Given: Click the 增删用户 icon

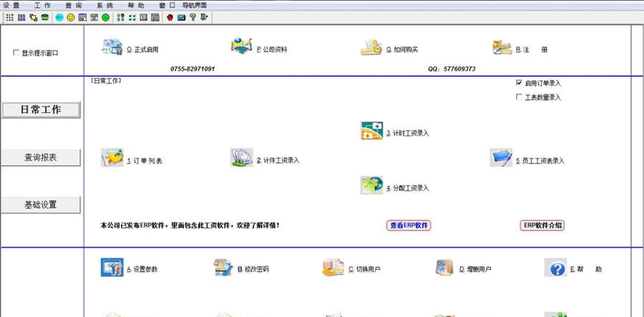Looking at the screenshot, I should [x=445, y=268].
